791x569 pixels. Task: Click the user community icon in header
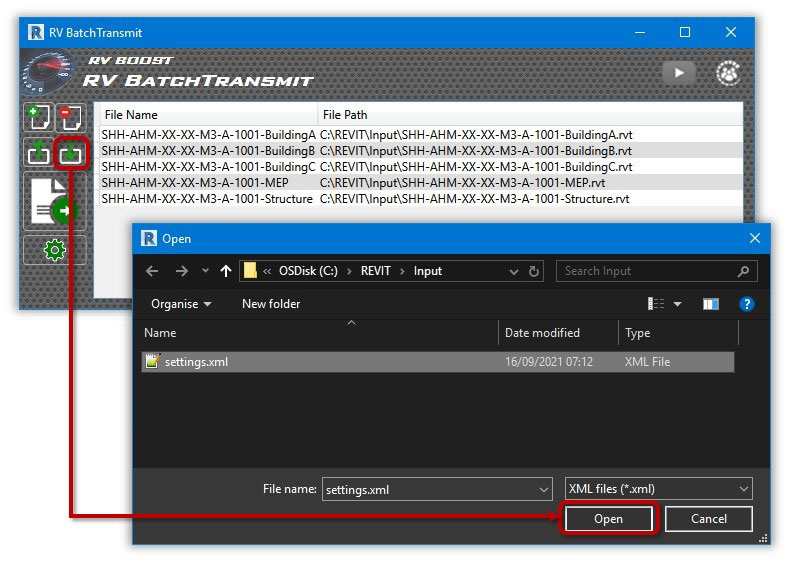728,73
